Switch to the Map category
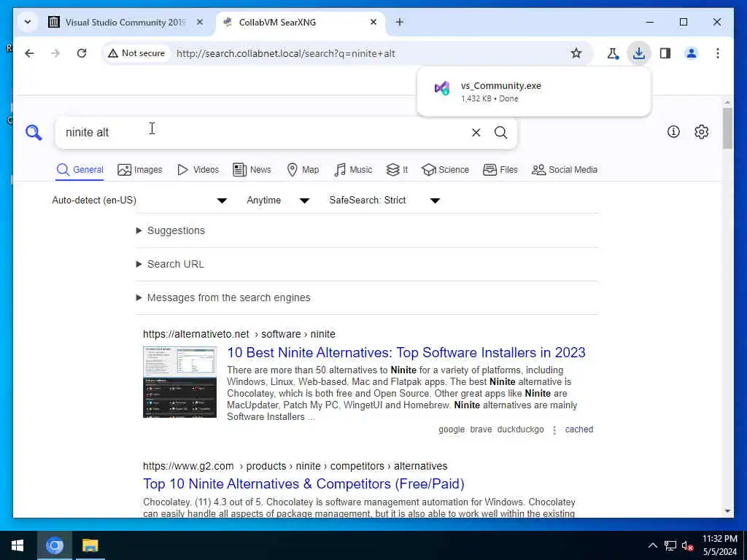The height and width of the screenshot is (560, 747). (303, 170)
